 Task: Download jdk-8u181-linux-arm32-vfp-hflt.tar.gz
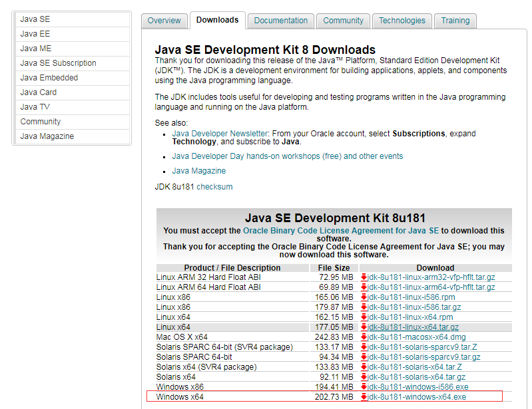431,277
